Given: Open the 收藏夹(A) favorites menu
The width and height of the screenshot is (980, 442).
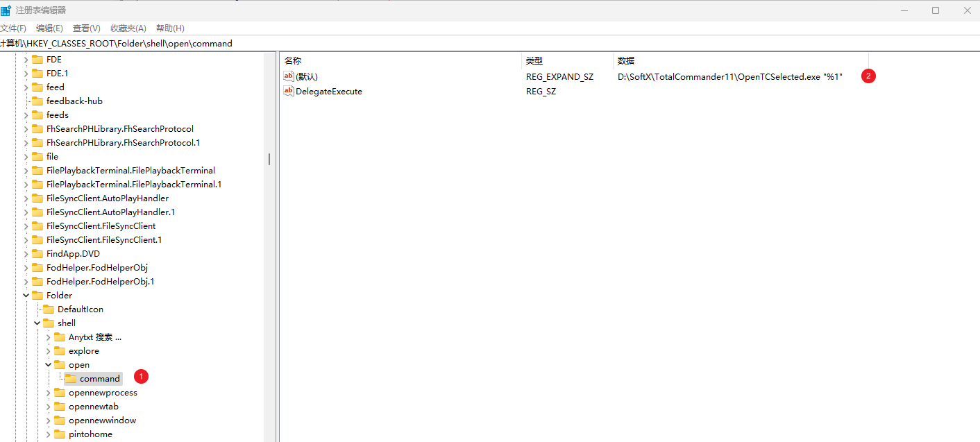Looking at the screenshot, I should 128,28.
